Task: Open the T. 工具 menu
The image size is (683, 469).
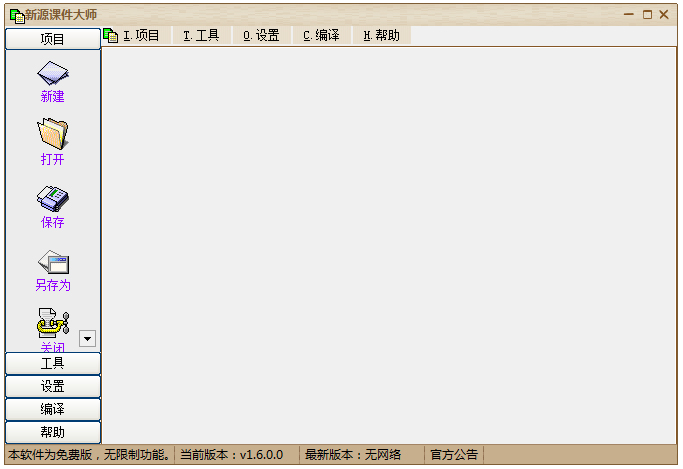Action: [x=201, y=35]
